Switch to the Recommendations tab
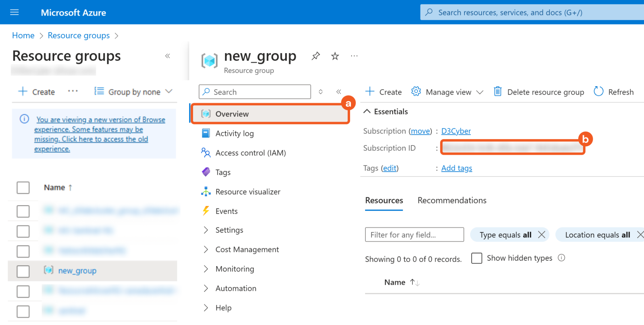This screenshot has width=644, height=325. [452, 201]
